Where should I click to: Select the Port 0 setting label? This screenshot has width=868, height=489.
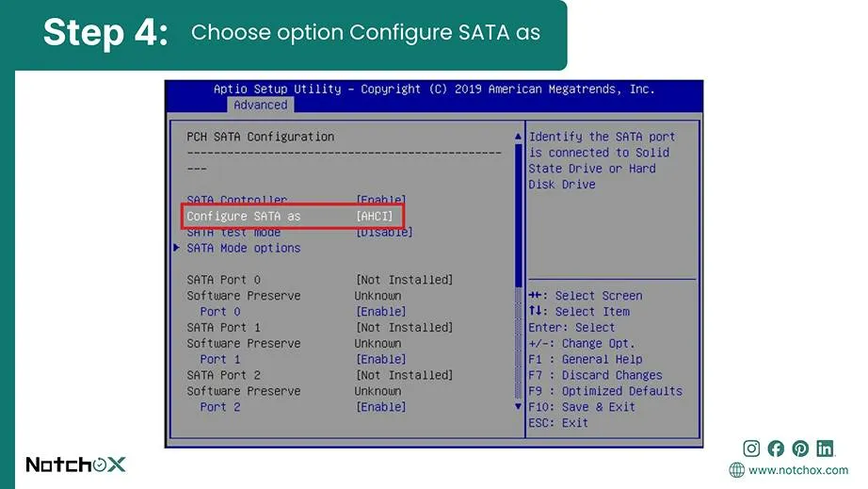click(x=219, y=312)
